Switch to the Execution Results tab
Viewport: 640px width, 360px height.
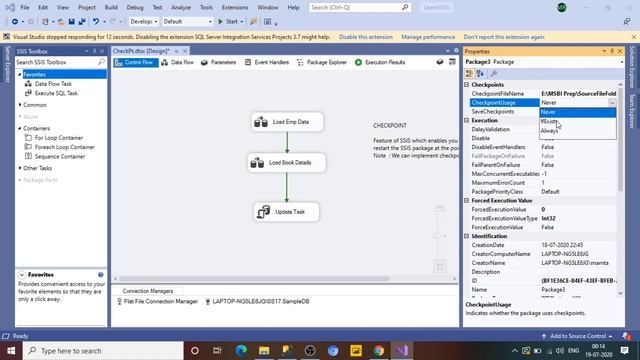pos(380,62)
